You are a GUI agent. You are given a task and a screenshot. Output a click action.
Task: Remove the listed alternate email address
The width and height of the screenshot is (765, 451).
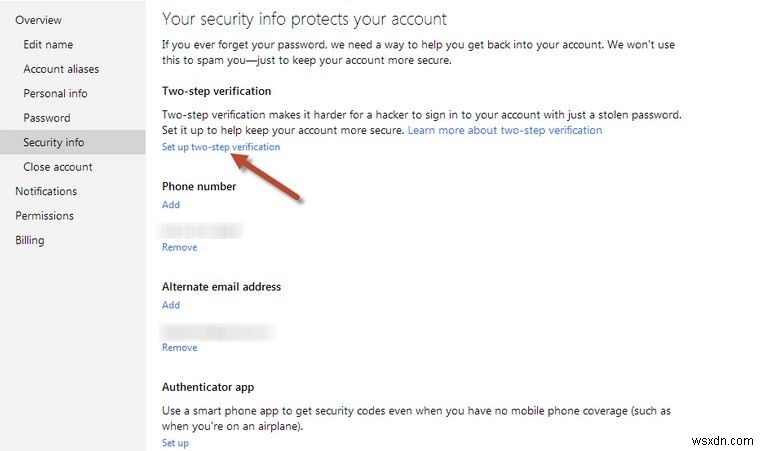180,347
